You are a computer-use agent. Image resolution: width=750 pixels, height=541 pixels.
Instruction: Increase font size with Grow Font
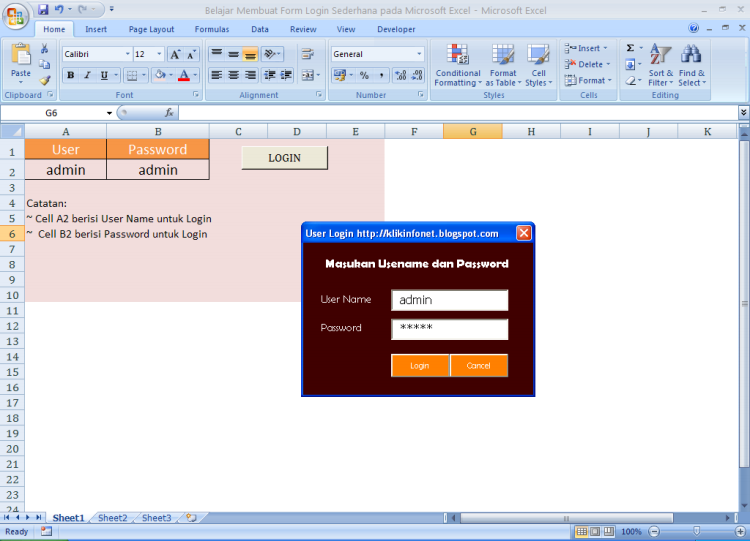[175, 54]
